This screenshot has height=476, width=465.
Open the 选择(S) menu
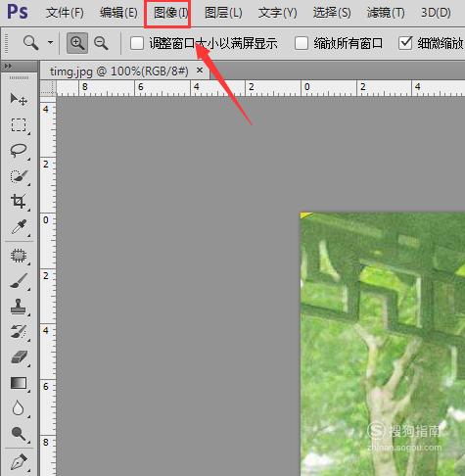[332, 13]
